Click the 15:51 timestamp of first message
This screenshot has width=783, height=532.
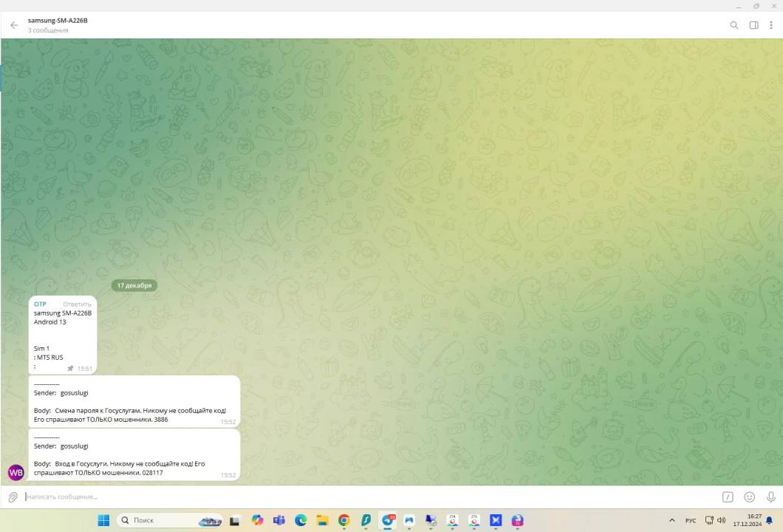pyautogui.click(x=85, y=369)
